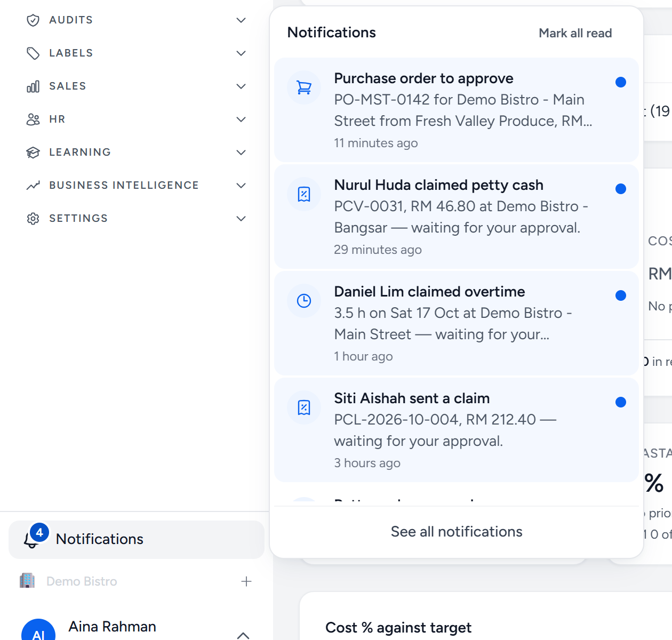Click the Audits shield icon
Screen dimensions: 672x640
click(x=33, y=20)
